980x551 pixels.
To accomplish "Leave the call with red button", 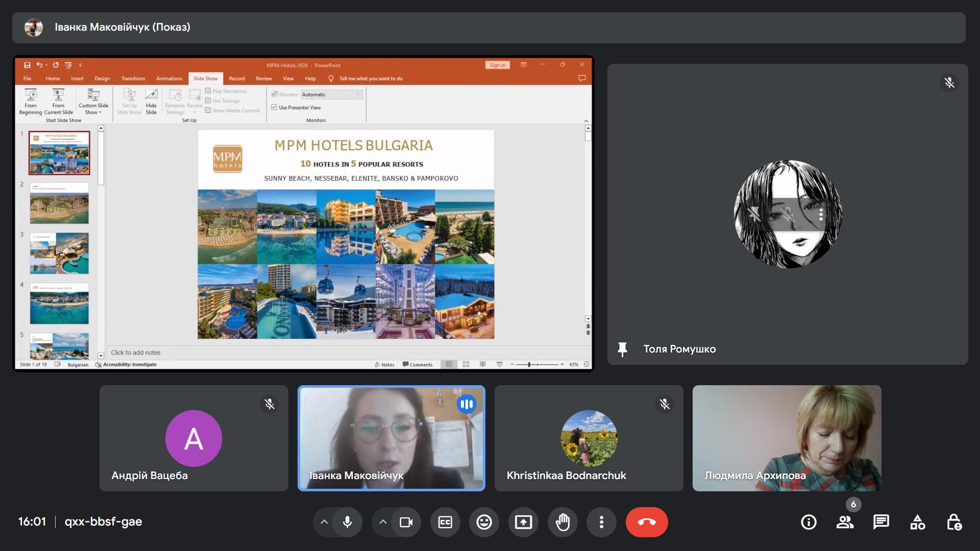I will click(647, 522).
